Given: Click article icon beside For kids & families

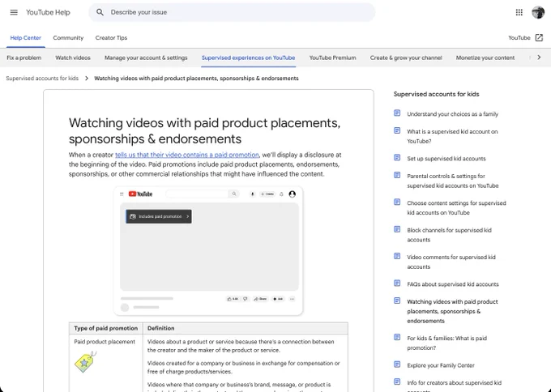Looking at the screenshot, I should tap(397, 337).
